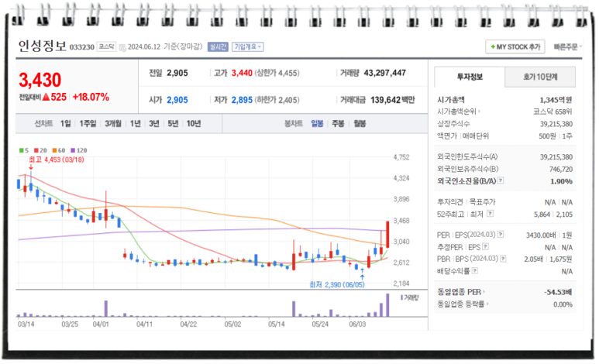Select the 3개월 line chart period
Viewport: 599px width, 364px height.
pyautogui.click(x=113, y=124)
